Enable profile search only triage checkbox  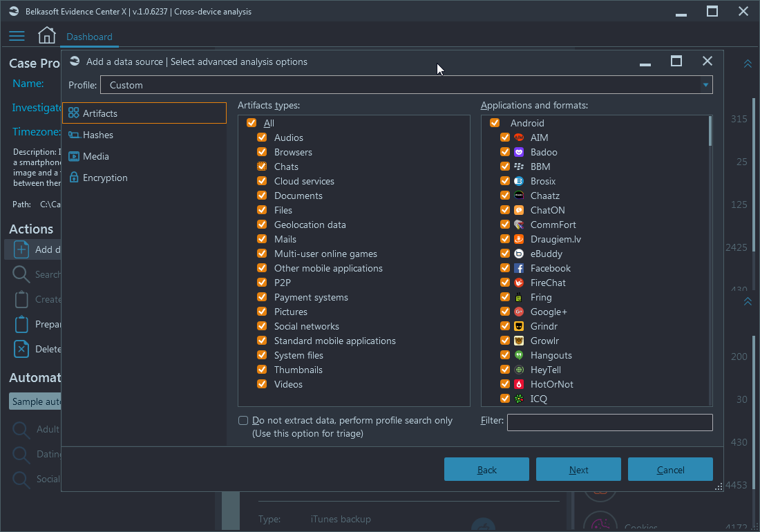click(x=243, y=421)
